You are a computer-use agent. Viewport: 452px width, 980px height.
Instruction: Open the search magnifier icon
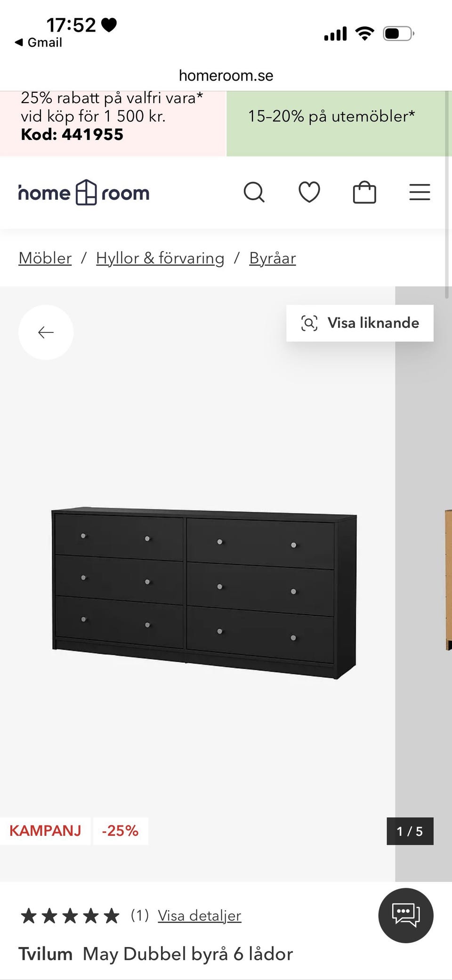[254, 192]
